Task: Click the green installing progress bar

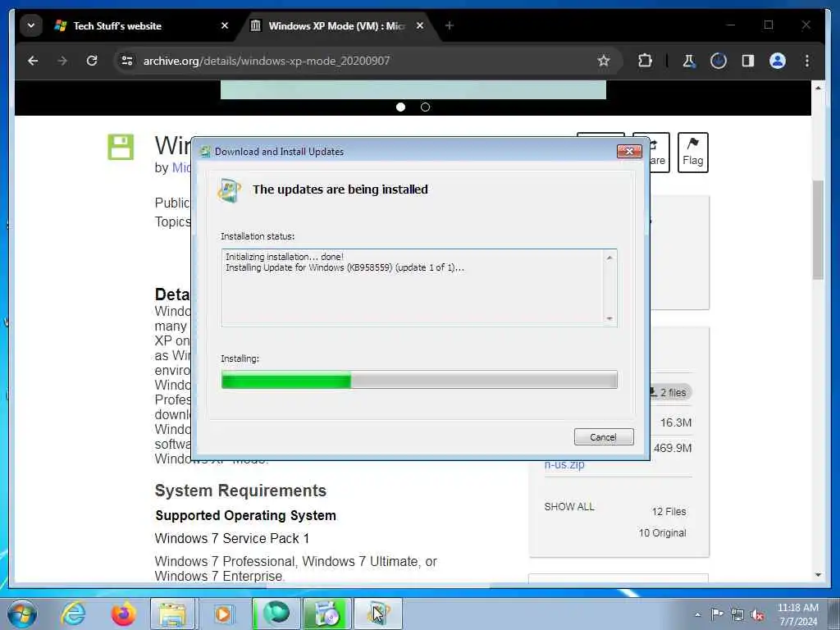Action: click(419, 380)
